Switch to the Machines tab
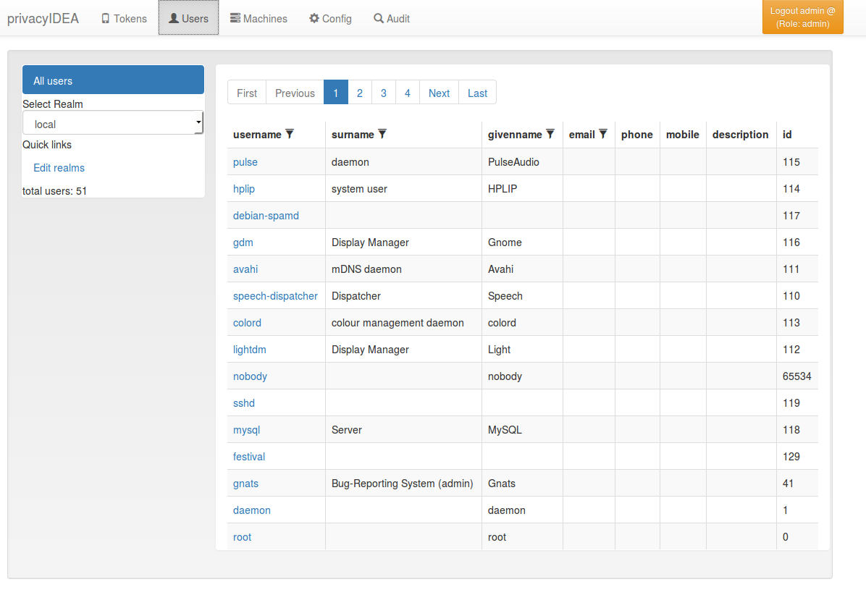This screenshot has height=616, width=866. (x=258, y=18)
